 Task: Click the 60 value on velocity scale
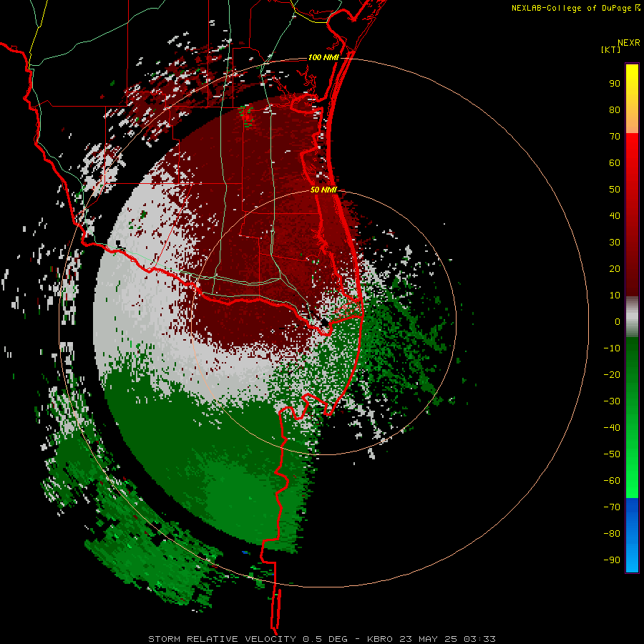point(615,163)
